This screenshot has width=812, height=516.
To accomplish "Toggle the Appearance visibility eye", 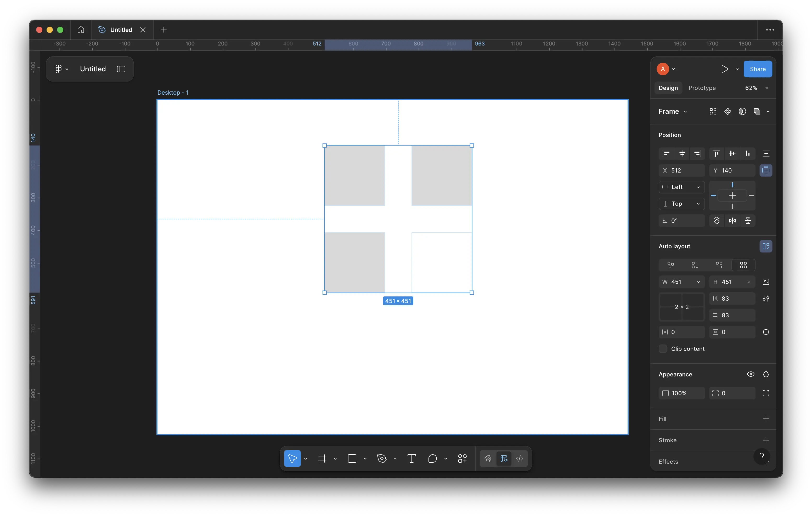I will tap(750, 374).
